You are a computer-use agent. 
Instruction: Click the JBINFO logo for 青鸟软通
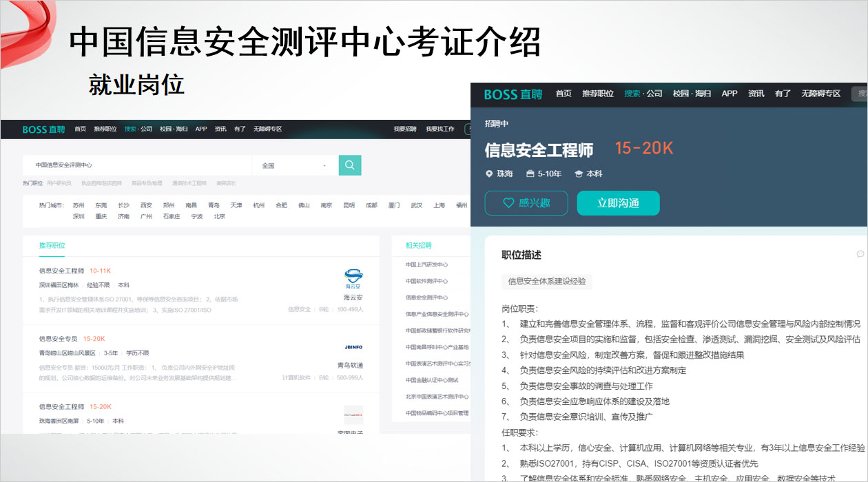click(353, 347)
